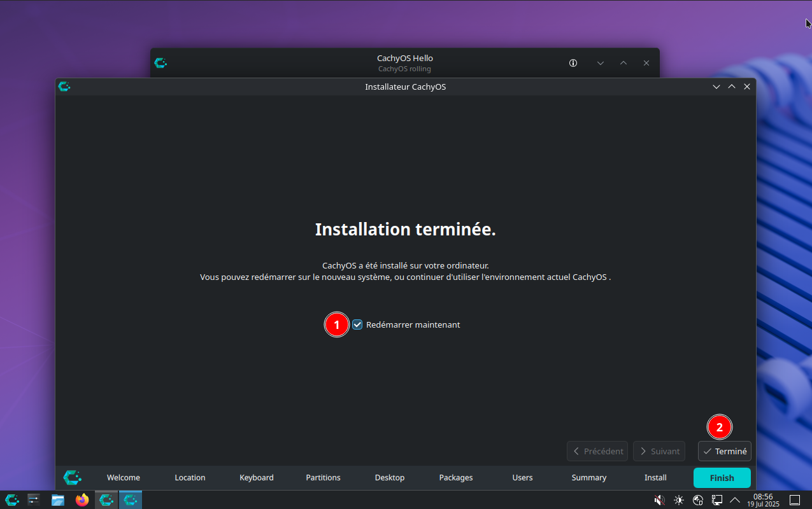Select the Finish step tab
812x509 pixels.
tap(722, 478)
